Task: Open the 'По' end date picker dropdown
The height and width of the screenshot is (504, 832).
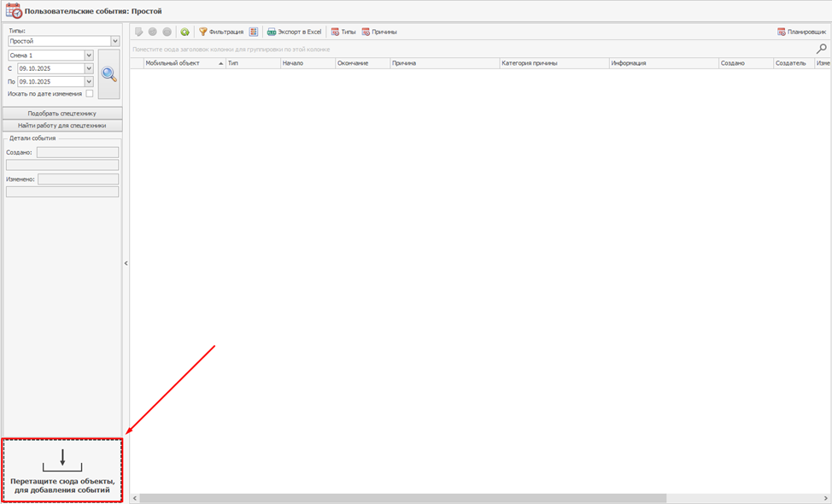Action: pos(89,82)
